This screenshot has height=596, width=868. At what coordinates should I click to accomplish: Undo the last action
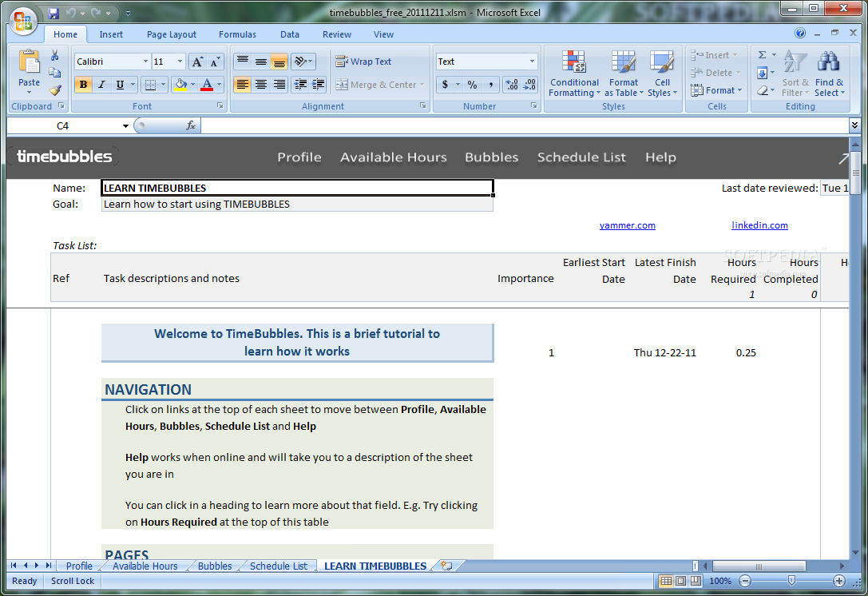click(x=71, y=14)
